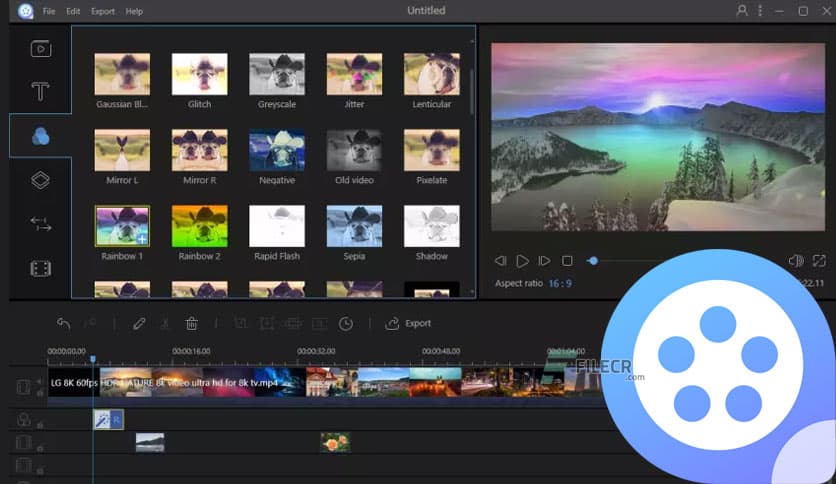Click the Redo arrow in the toolbar

click(x=90, y=323)
